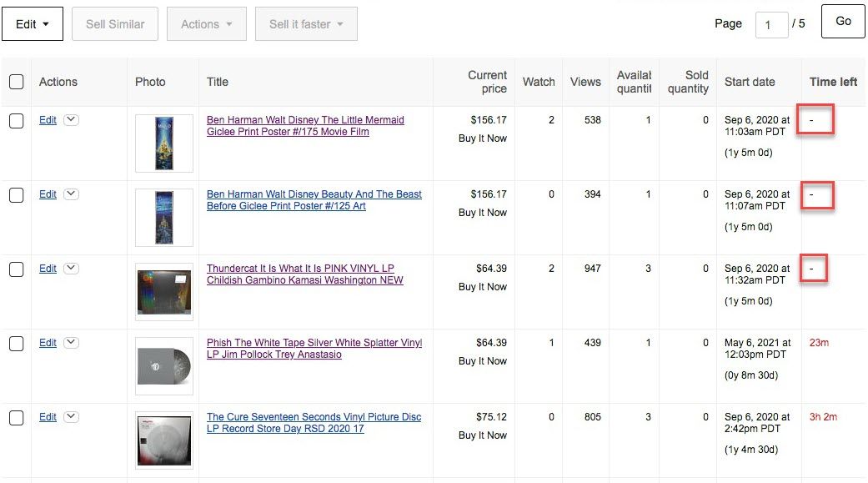Expand the chevron beside Edit for Thundercat listing
The width and height of the screenshot is (868, 483).
click(x=71, y=268)
